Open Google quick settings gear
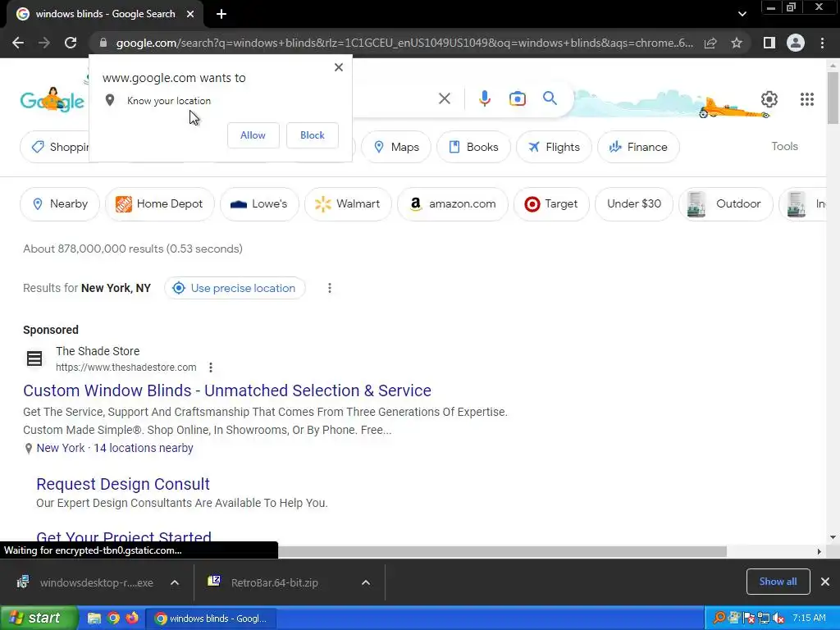Viewport: 840px width, 630px height. pyautogui.click(x=769, y=99)
